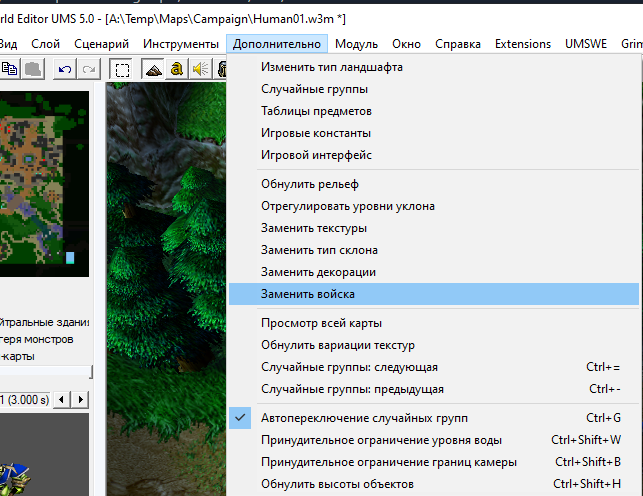Select highlighted Заменить войска
Image resolution: width=643 pixels, height=496 pixels.
tap(434, 294)
